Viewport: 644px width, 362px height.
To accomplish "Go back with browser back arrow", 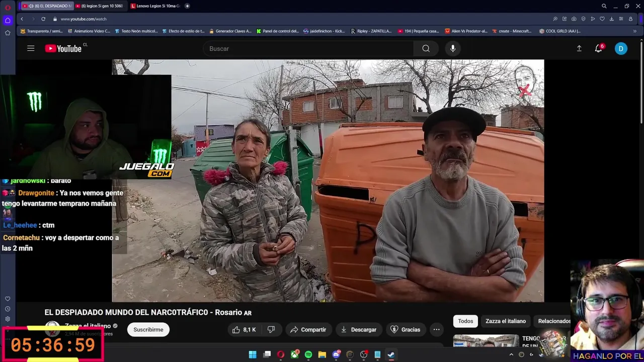I will pos(22,19).
